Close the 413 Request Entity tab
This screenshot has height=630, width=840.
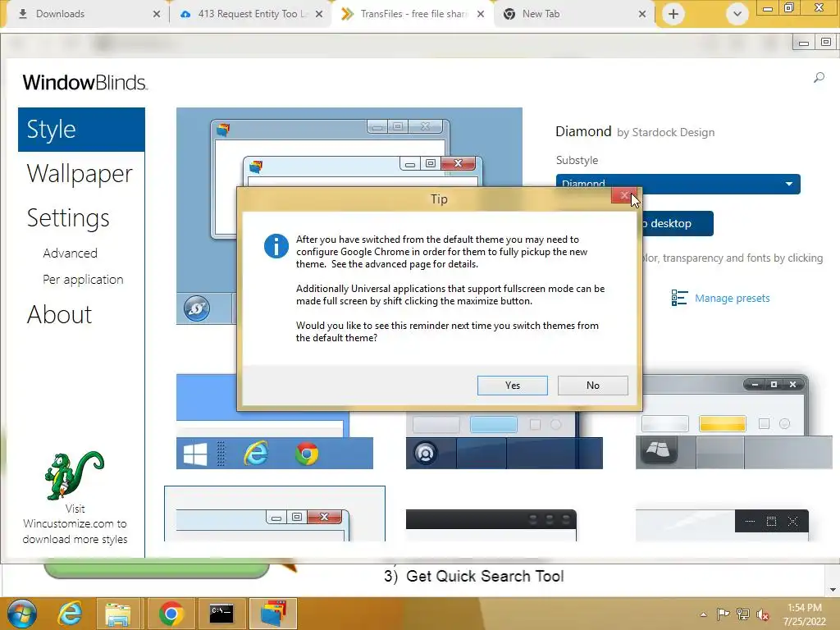click(x=319, y=14)
